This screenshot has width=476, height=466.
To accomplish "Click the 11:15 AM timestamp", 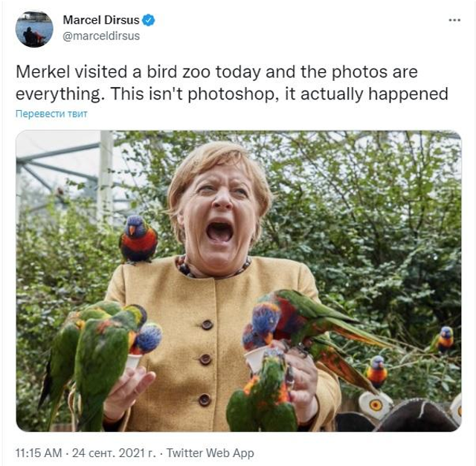I will tap(39, 453).
